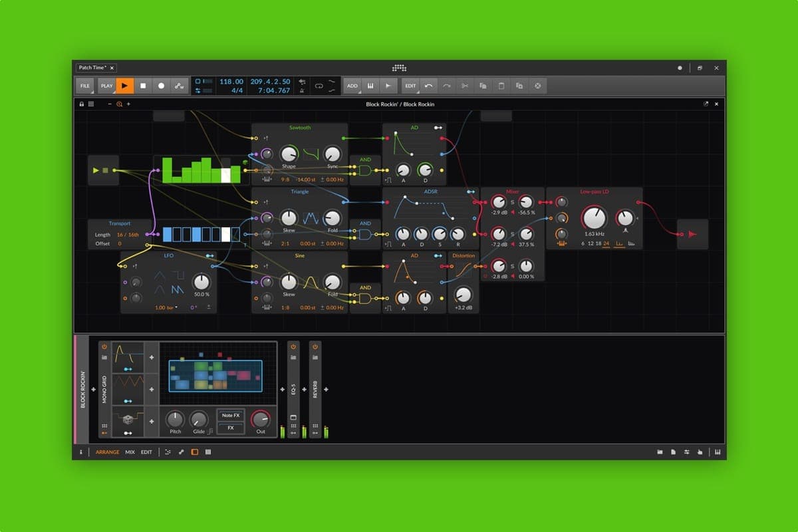The image size is (798, 532).
Task: Click the duplicate icon in toolbar
Action: 519,86
